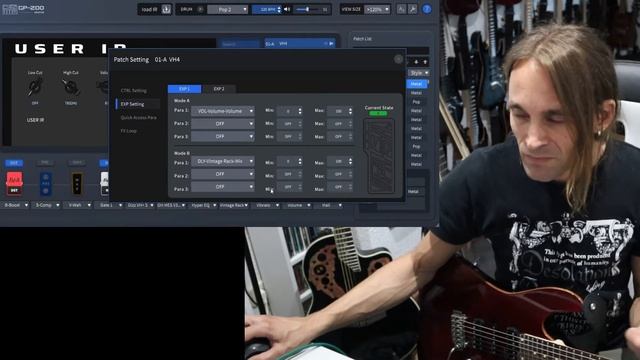Open the S-Comp module dropdown
Image resolution: width=640 pixels, height=360 pixels.
[47, 205]
